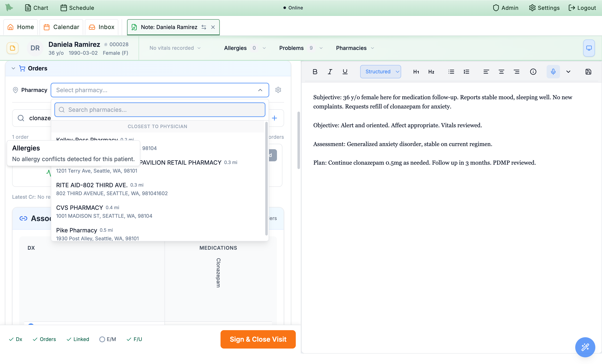Open pharmacy settings gear icon
Screen dimensions: 602x364
[278, 90]
